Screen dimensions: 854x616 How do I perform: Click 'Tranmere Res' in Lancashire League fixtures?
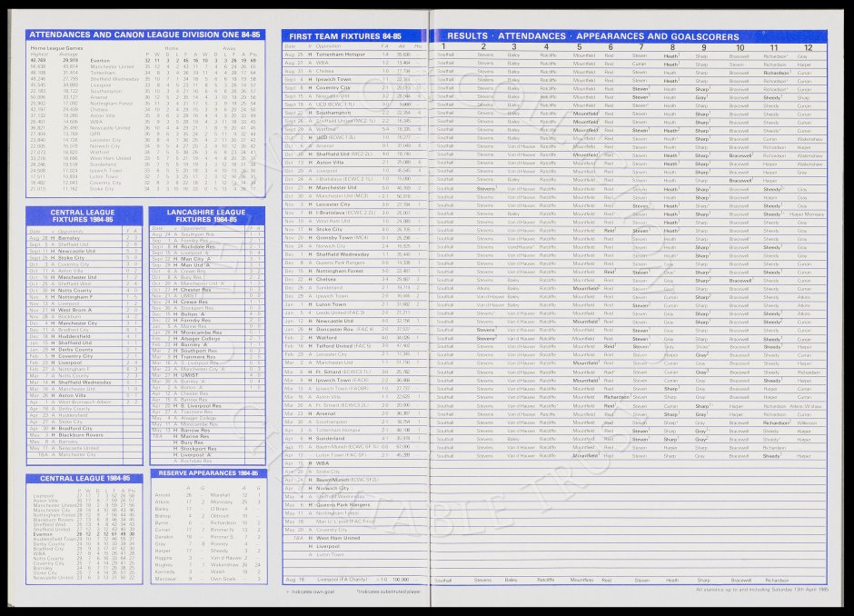198,357
